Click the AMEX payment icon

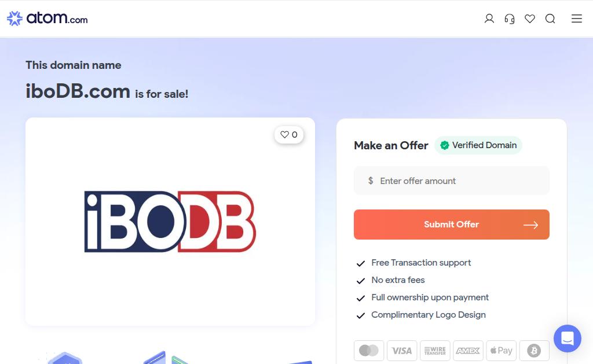(468, 351)
